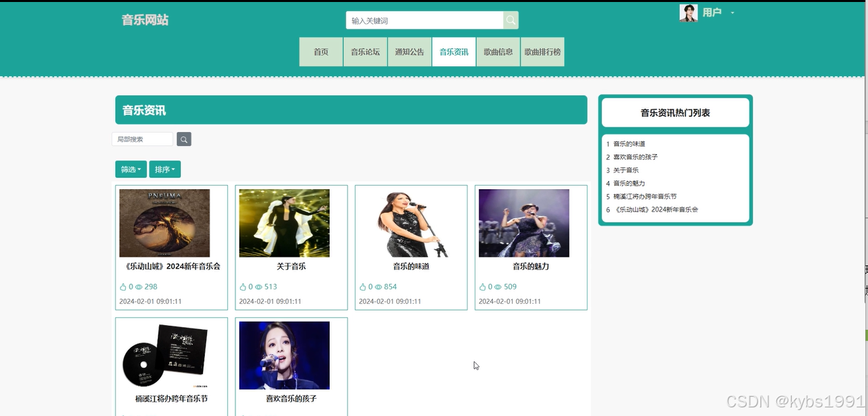The width and height of the screenshot is (868, 416).
Task: Open the 排序 sort dropdown
Action: coord(165,169)
